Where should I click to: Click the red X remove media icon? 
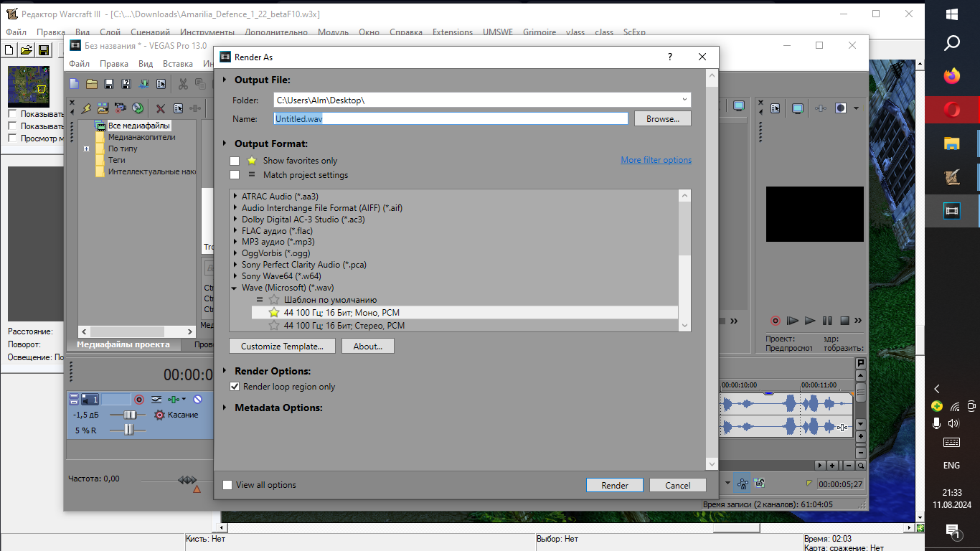coord(161,108)
